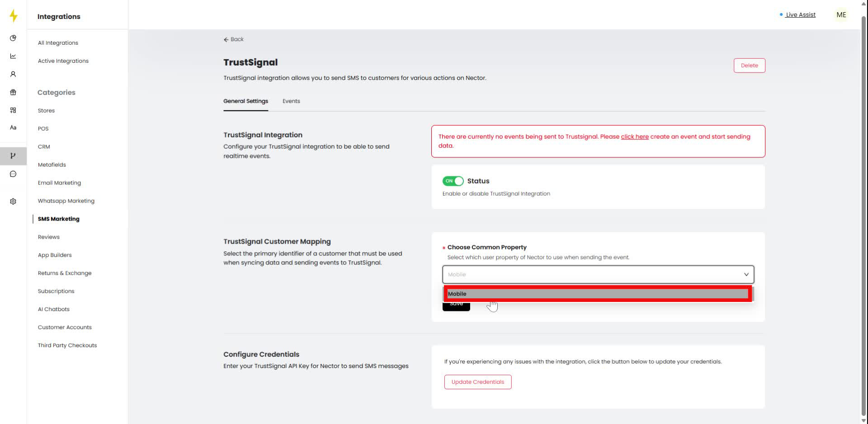Open the SMS Marketing category

pos(58,219)
